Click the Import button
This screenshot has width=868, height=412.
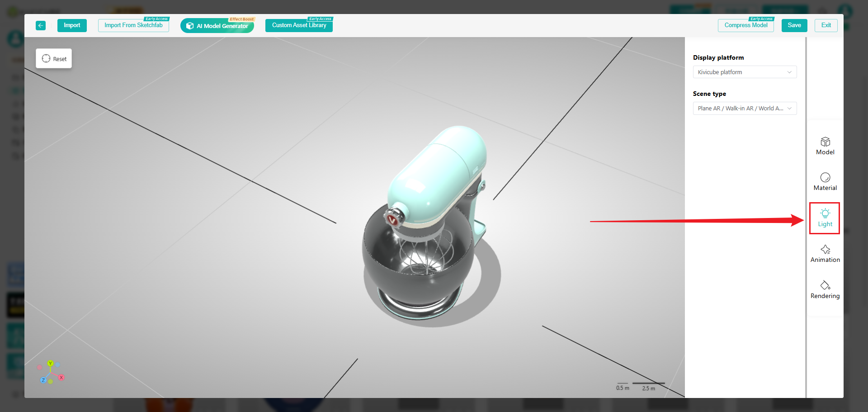72,25
